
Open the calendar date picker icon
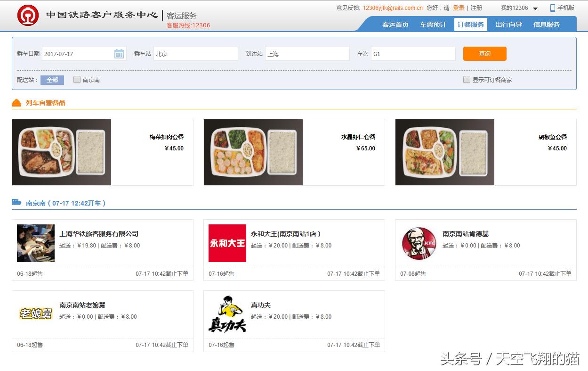pyautogui.click(x=119, y=54)
